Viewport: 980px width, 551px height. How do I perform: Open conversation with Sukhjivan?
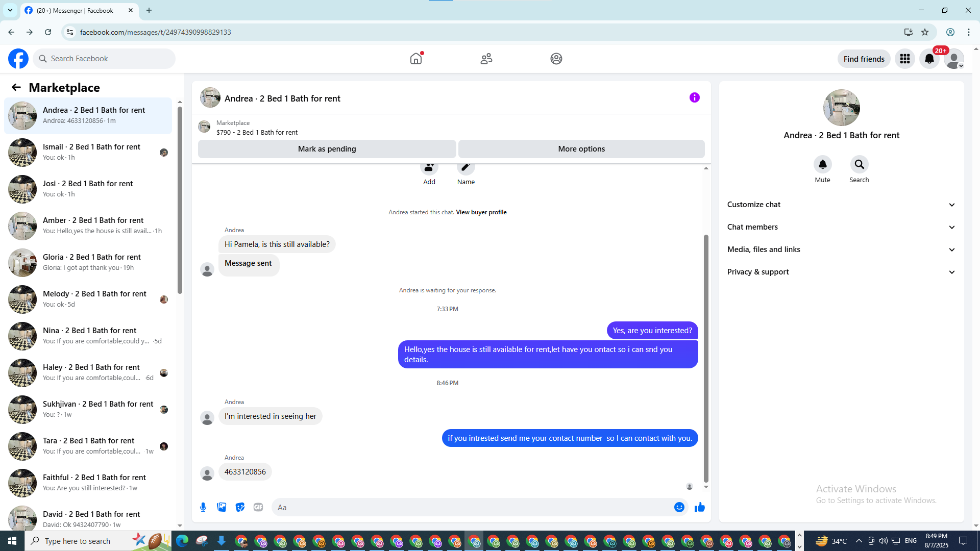(88, 410)
